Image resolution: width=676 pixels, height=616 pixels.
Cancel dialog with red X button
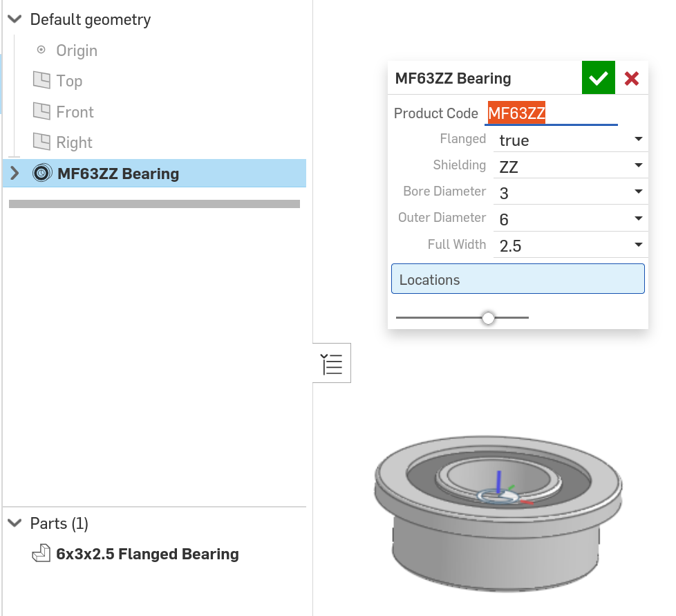click(632, 78)
